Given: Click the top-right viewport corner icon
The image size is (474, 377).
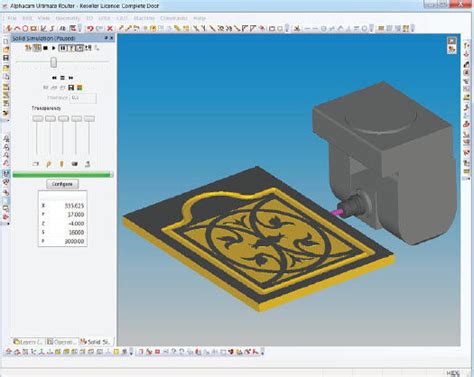Looking at the screenshot, I should pyautogui.click(x=452, y=41).
